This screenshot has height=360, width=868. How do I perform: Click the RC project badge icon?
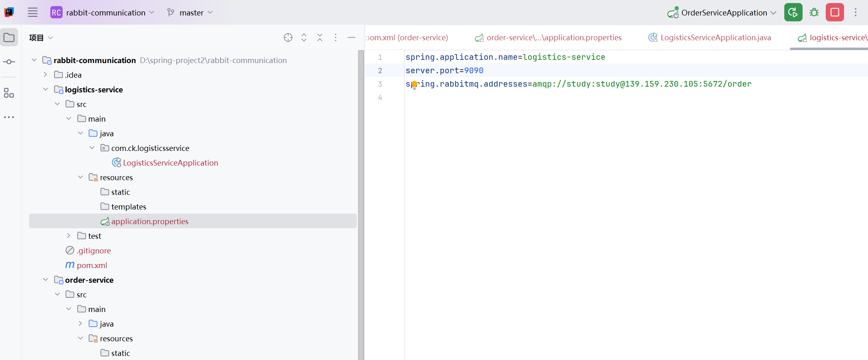(x=56, y=12)
